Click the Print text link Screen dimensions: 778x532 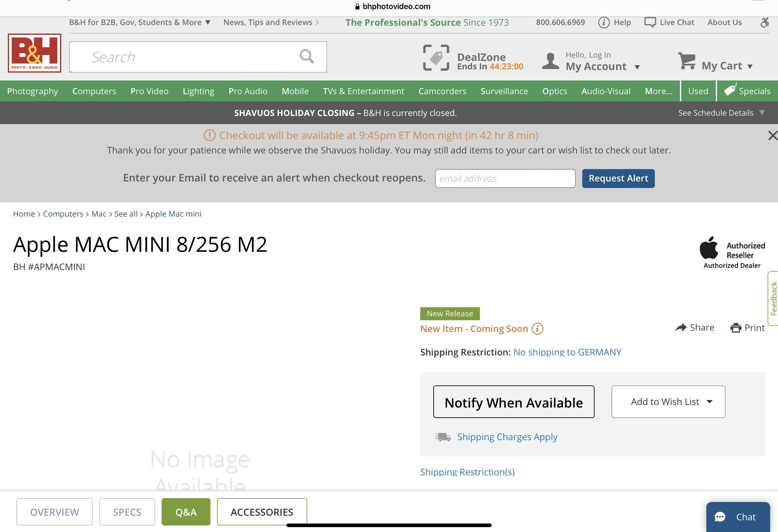[x=754, y=327]
